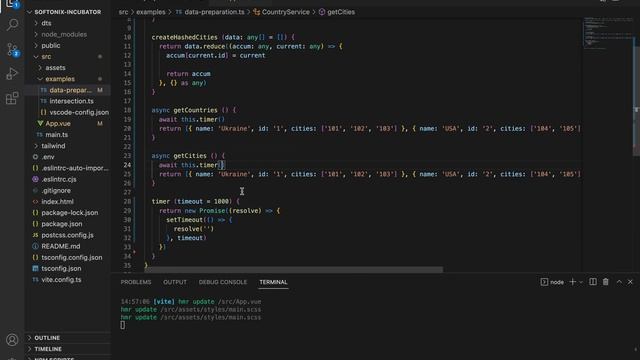Expand the tailwind folder
The height and width of the screenshot is (360, 640).
tap(53, 146)
